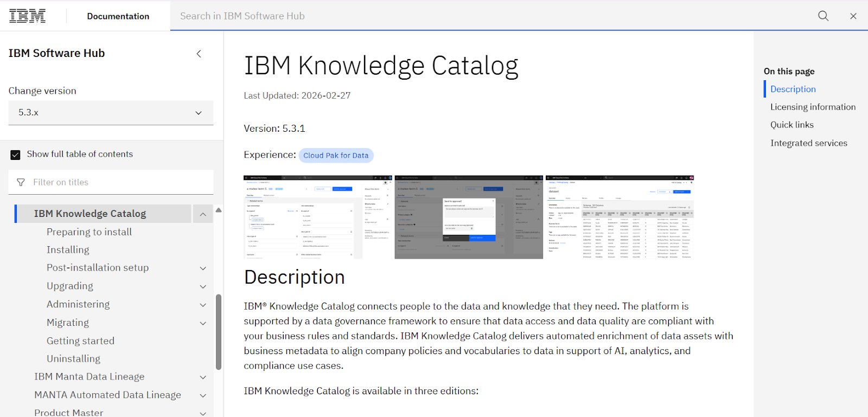Expand the Migrating section chevron
The height and width of the screenshot is (417, 868).
pos(203,323)
